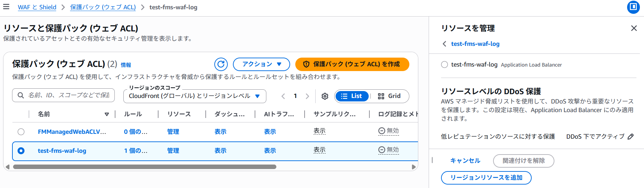Open the hamburger navigation menu

coord(6,7)
